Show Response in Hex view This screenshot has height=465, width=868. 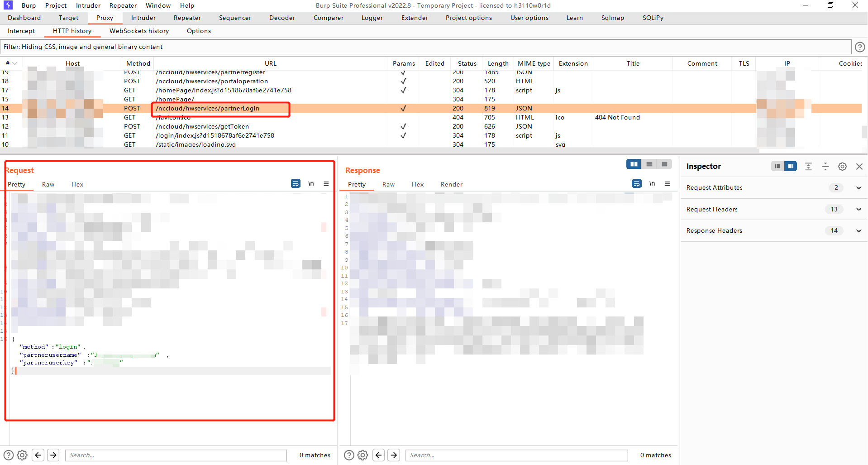click(x=418, y=184)
